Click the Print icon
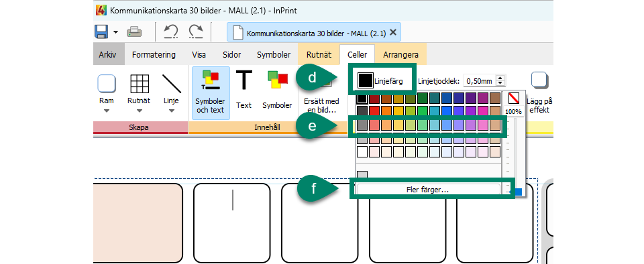This screenshot has width=644, height=264. tap(134, 31)
